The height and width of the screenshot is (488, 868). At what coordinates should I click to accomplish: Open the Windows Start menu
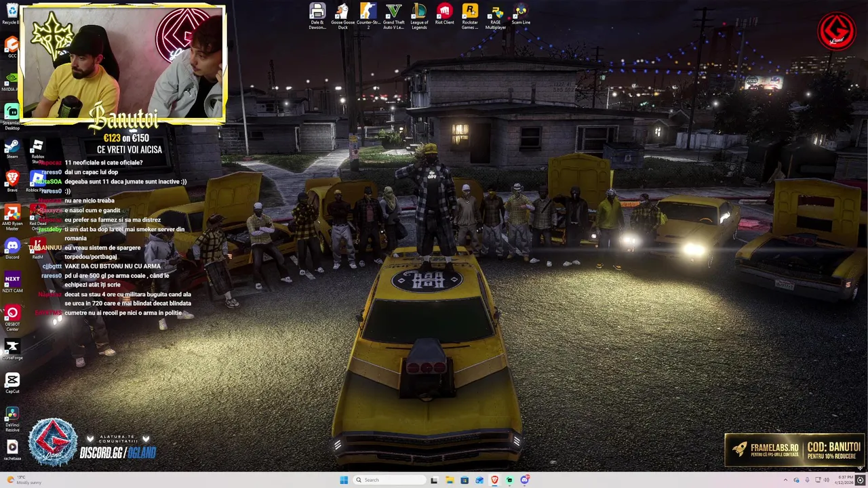344,480
